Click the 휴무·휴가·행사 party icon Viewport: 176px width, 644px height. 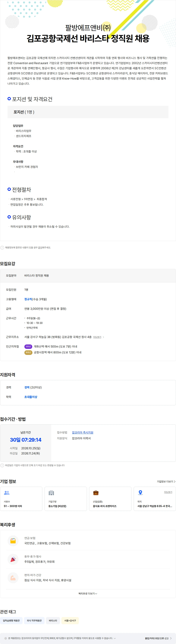[13, 559]
